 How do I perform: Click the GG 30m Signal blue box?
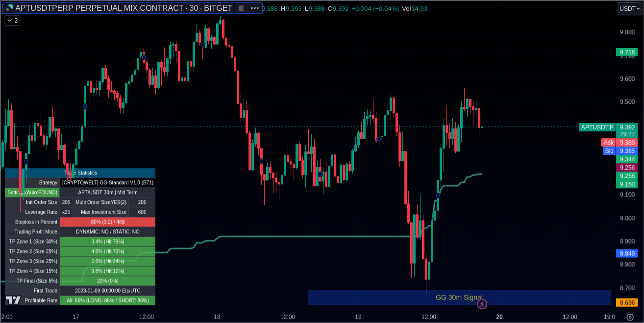458,298
